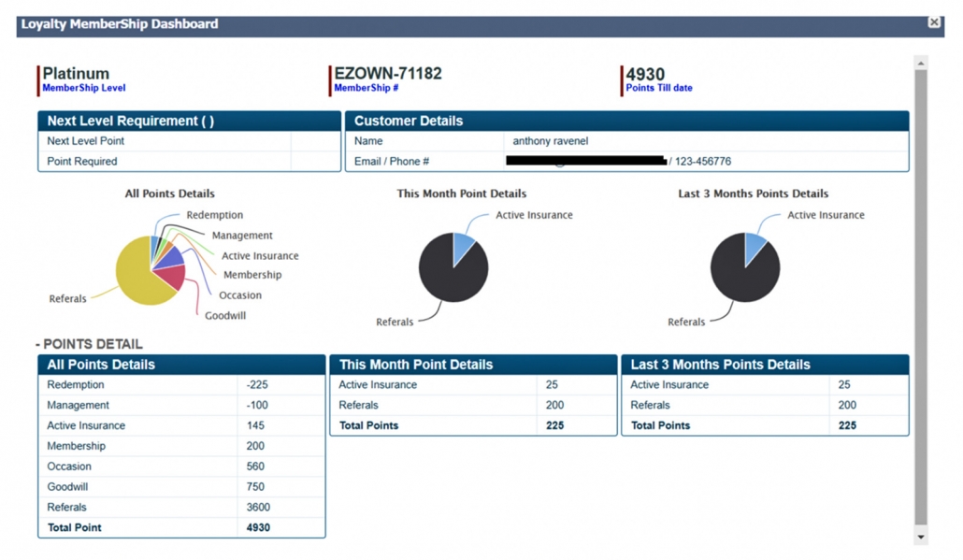Click the blue Active Insurance slice in Last 3 Months pie
Image resolution: width=963 pixels, height=560 pixels.
coord(755,247)
